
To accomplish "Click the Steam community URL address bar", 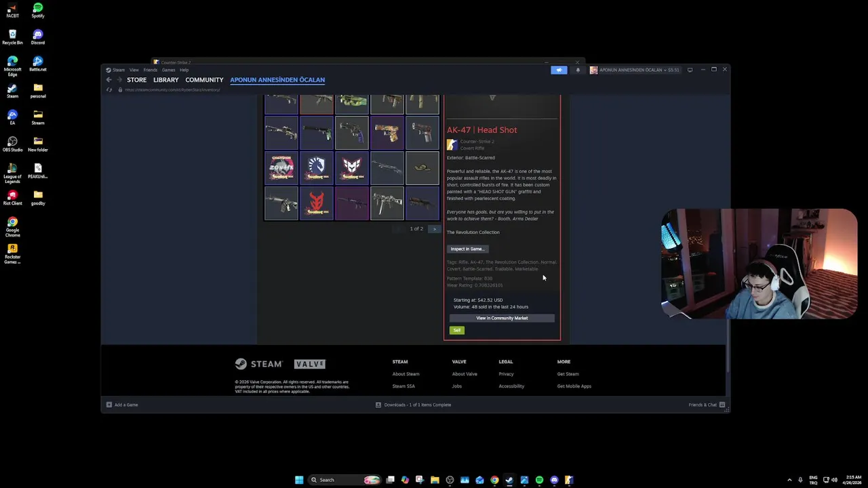I will coord(172,89).
